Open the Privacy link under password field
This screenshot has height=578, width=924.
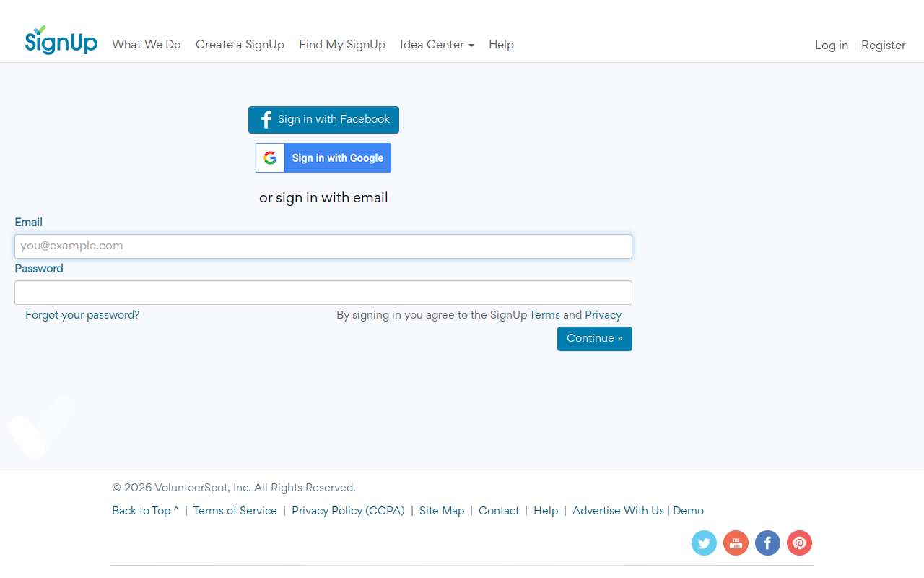[603, 315]
